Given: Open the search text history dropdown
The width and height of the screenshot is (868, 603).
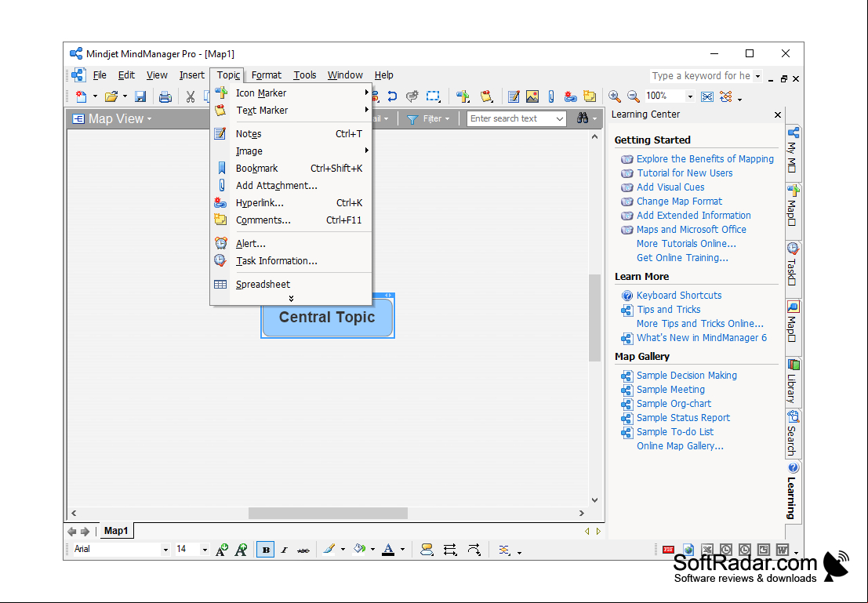Looking at the screenshot, I should click(x=560, y=118).
